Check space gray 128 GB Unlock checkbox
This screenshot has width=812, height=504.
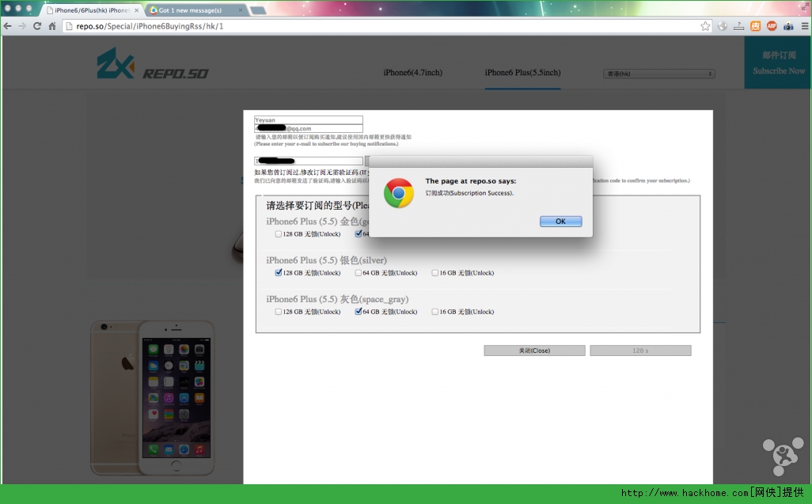coord(279,312)
